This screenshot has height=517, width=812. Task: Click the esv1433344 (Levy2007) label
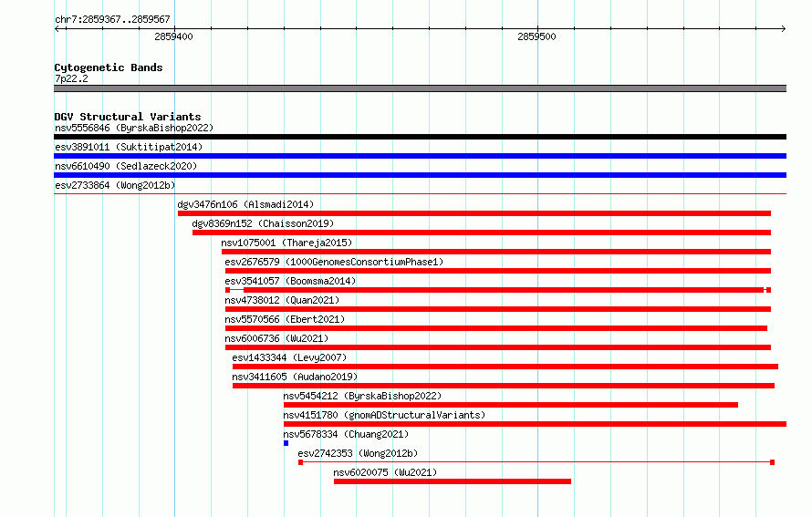289,357
